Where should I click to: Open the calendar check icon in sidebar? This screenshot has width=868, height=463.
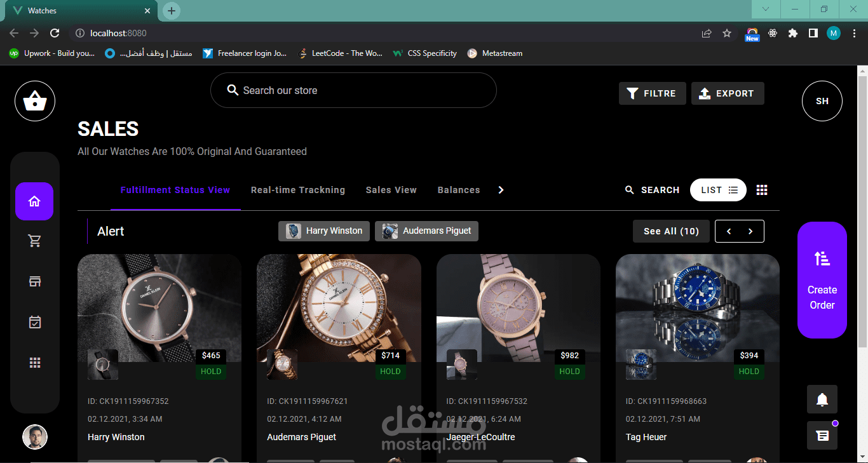35,322
